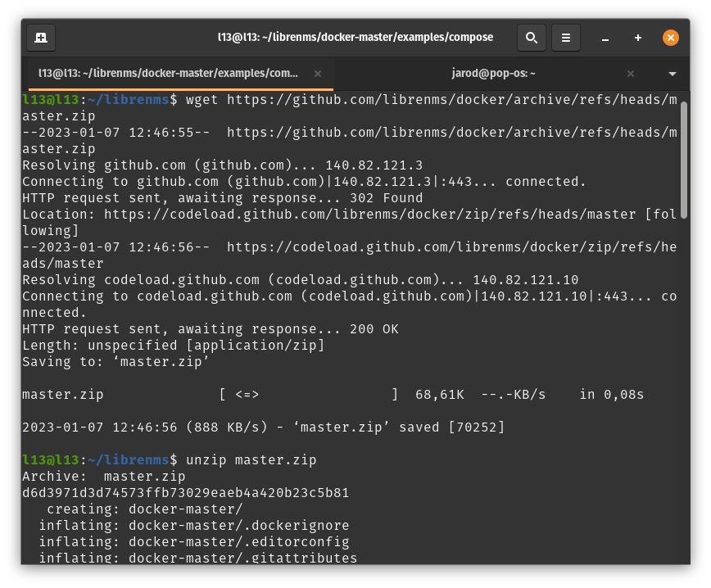Open a new terminal tab with plus-tab icon

point(41,38)
